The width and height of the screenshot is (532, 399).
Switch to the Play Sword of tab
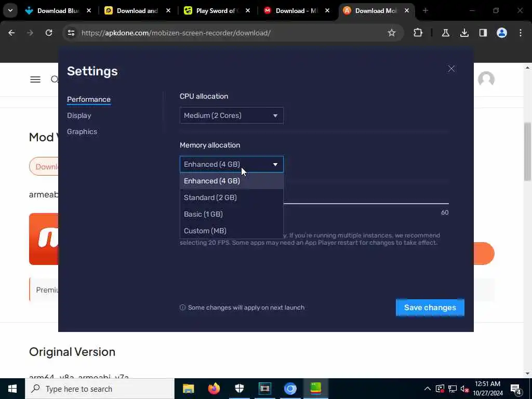click(x=217, y=11)
